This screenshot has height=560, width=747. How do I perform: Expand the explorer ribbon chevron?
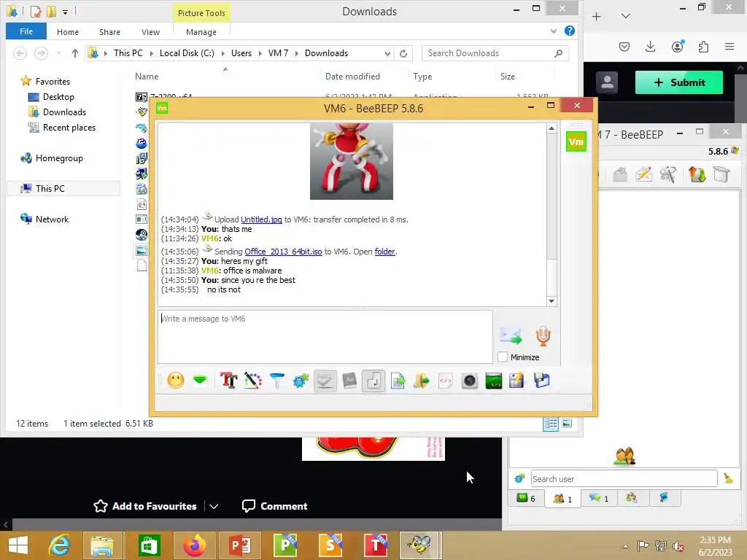click(554, 31)
